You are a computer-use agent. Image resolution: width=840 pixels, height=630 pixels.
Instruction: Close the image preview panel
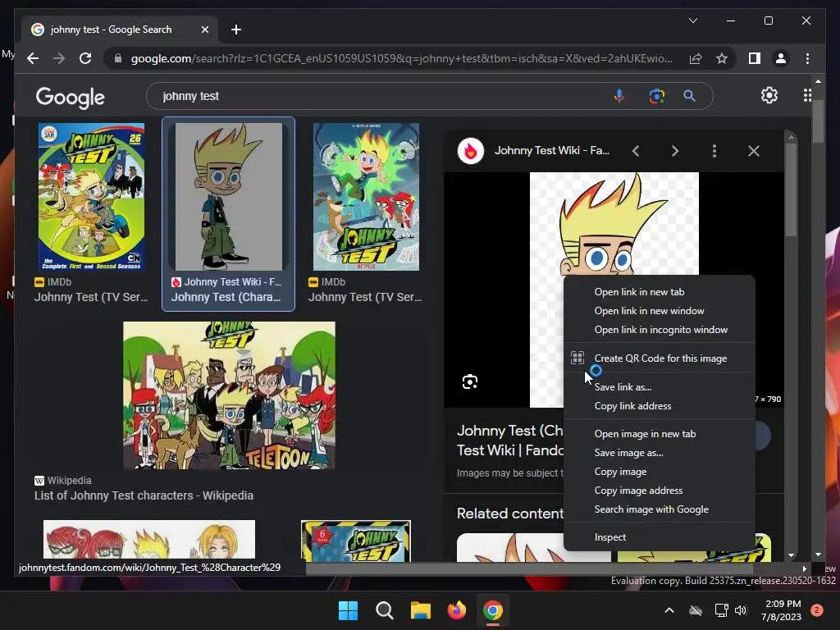754,151
